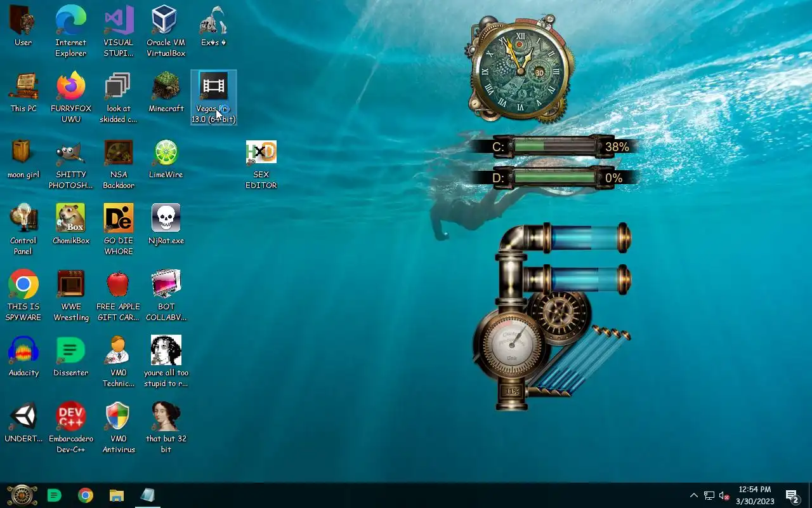The height and width of the screenshot is (508, 812).
Task: Show hidden system tray icons
Action: [693, 495]
